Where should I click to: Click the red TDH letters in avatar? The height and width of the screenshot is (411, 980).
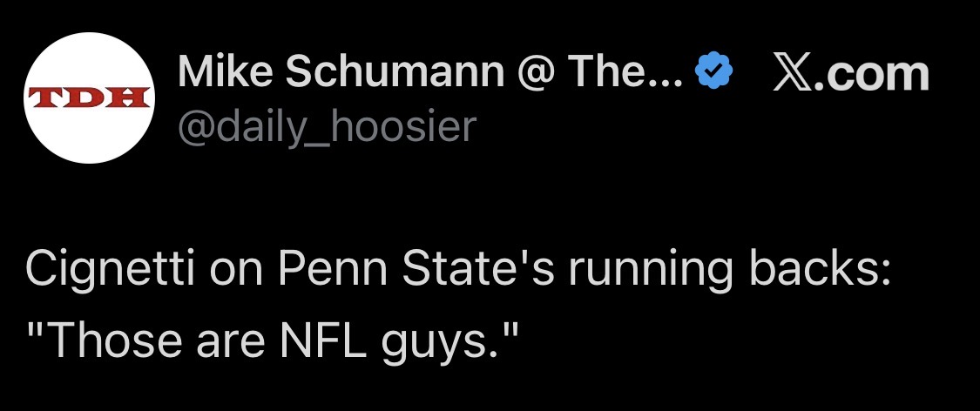pyautogui.click(x=88, y=95)
